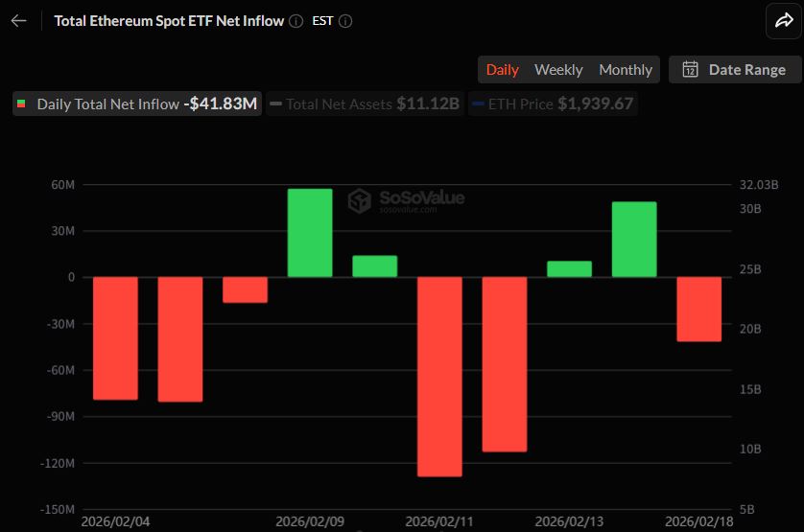Click the EST timezone label

pos(322,21)
